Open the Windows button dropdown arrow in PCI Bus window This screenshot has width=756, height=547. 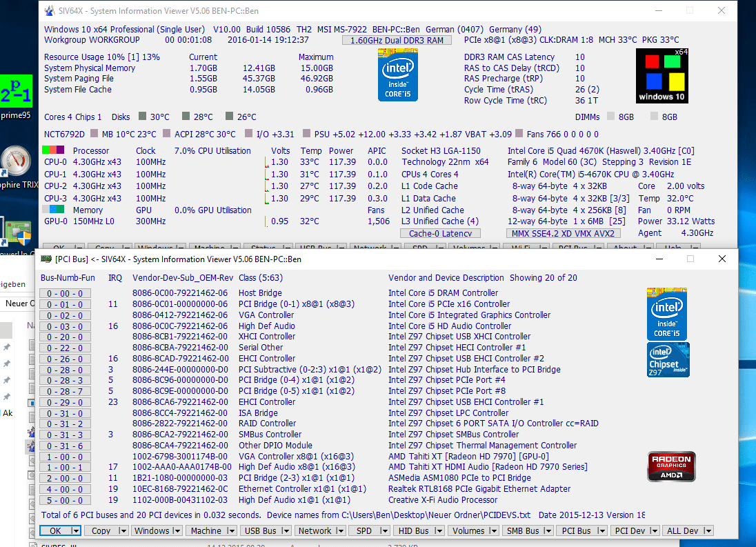click(x=177, y=530)
